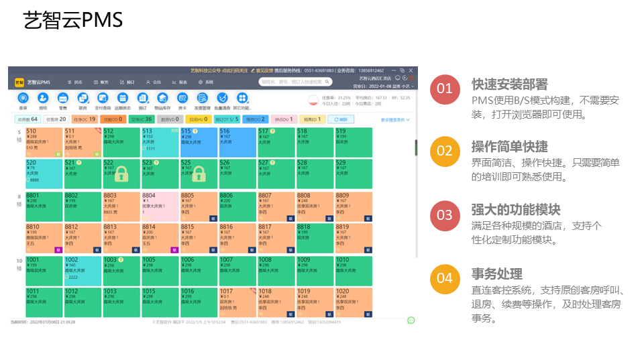
Task: Toggle the 维修OO 2 filter
Action: coord(256,119)
